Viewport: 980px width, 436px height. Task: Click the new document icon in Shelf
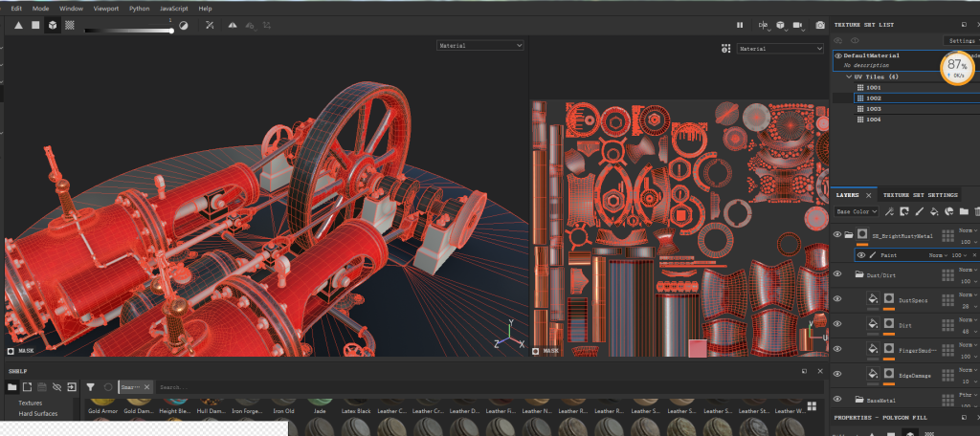click(27, 387)
